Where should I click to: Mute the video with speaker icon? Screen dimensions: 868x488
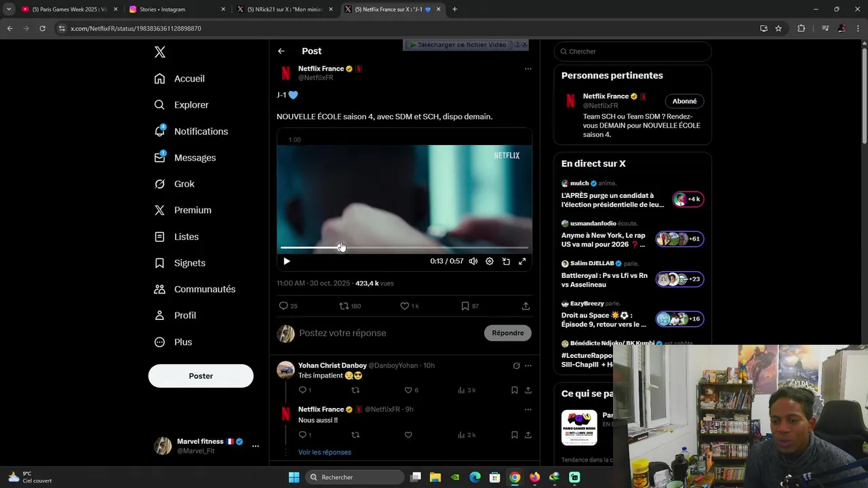coord(473,261)
